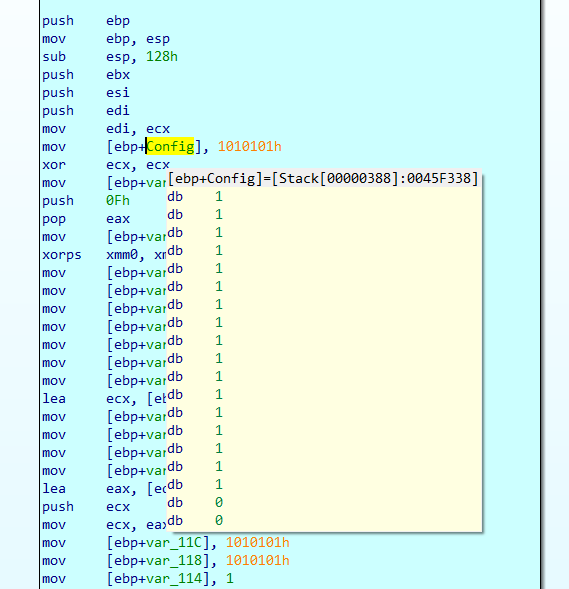
Task: Click the 1010101h value on var_118 line
Action: click(258, 561)
